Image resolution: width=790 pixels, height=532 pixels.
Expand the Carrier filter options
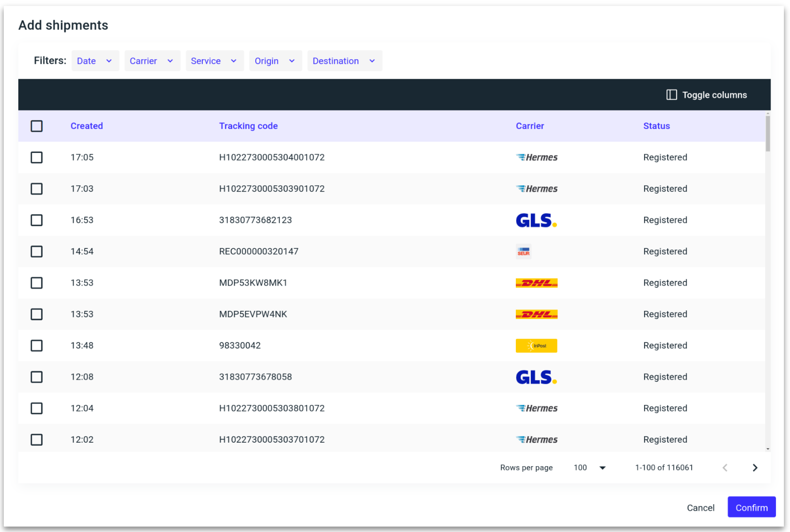tap(152, 61)
